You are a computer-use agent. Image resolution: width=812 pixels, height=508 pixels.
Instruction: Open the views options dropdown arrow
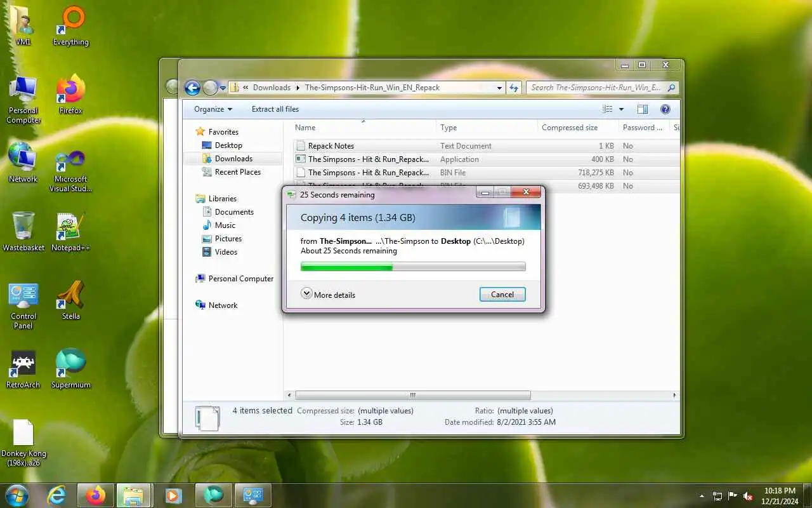pyautogui.click(x=621, y=109)
